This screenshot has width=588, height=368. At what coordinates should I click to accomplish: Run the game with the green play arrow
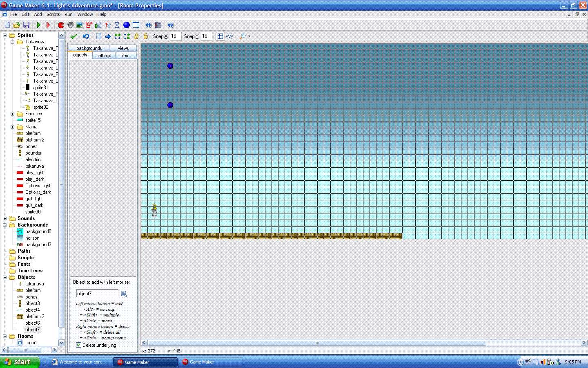[39, 25]
